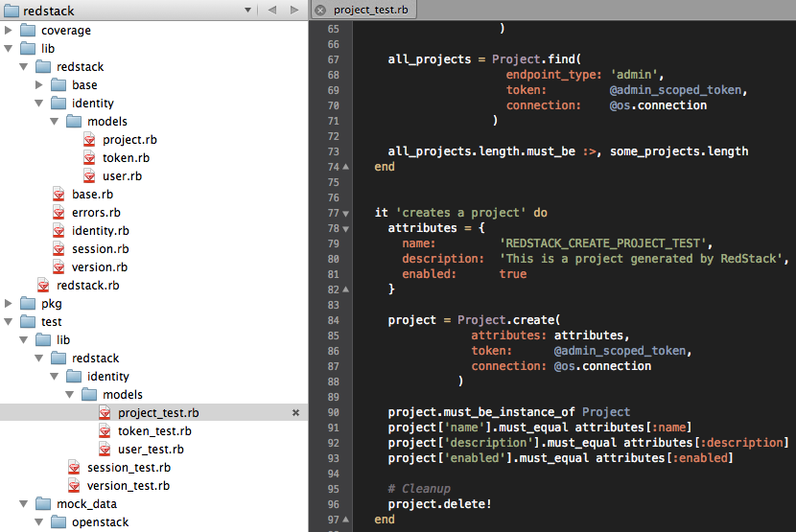
Task: Click the openstack folder icon
Action: point(59,522)
